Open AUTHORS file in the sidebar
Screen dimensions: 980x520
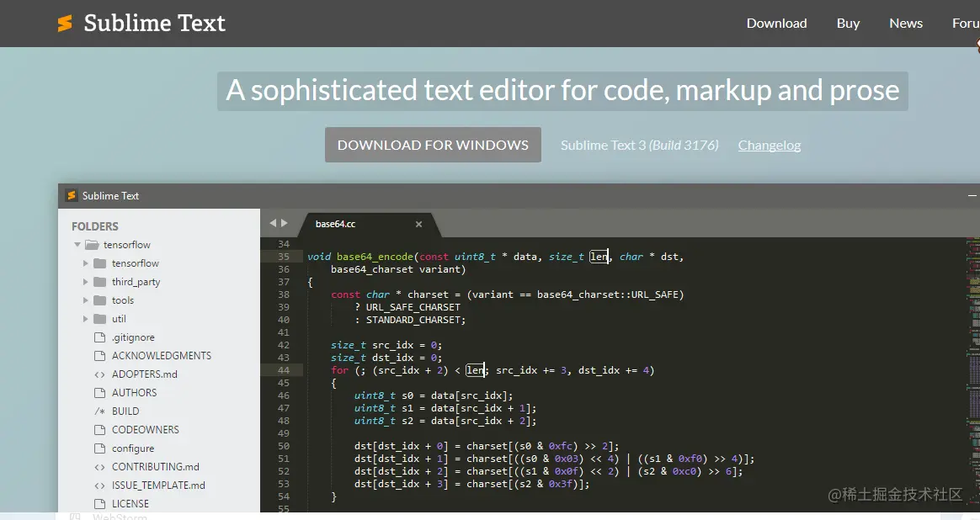[x=134, y=392]
